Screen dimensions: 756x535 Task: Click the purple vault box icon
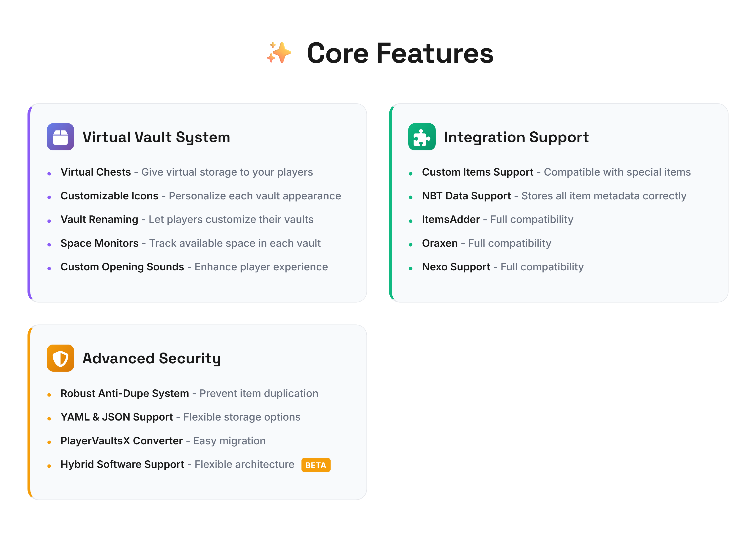click(60, 137)
